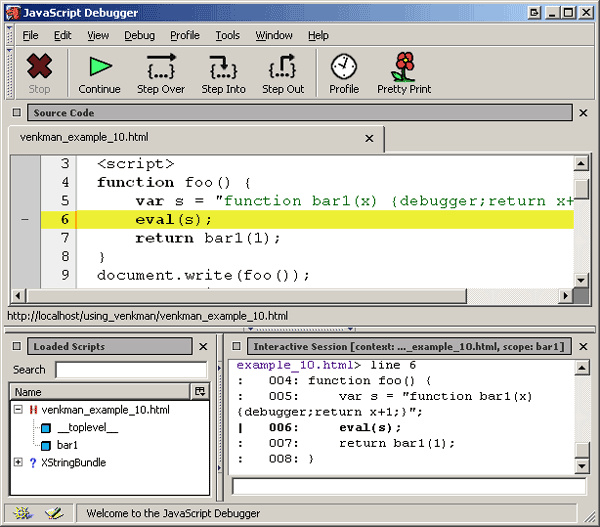
Task: Close the Loaded Scripts panel
Action: click(203, 346)
